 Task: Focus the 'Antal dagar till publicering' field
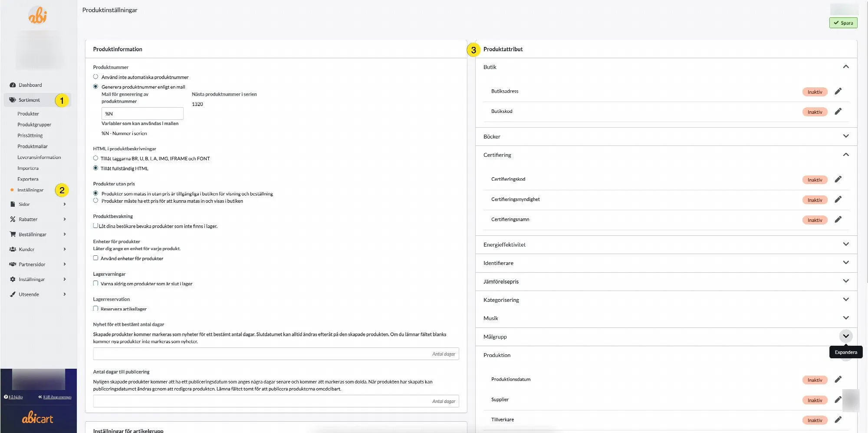[x=276, y=401]
